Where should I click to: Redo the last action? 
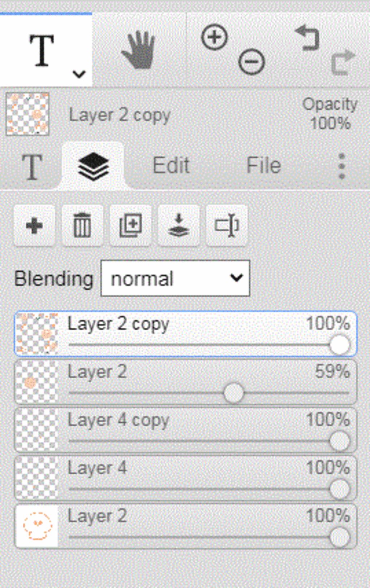pyautogui.click(x=343, y=62)
